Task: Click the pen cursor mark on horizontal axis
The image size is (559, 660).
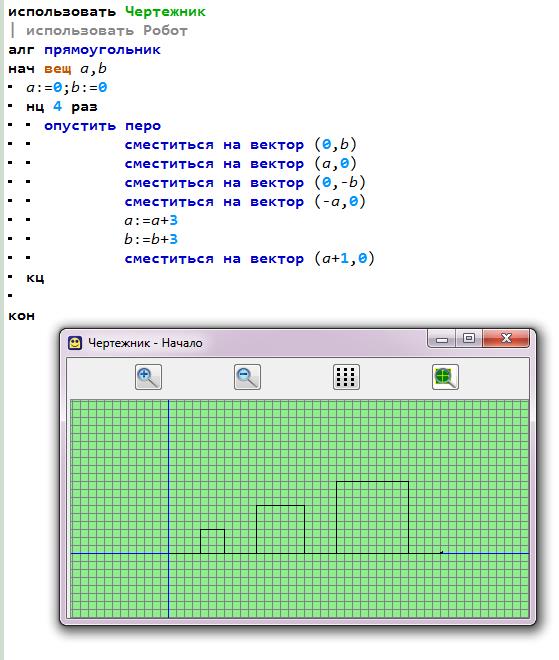Action: coord(441,552)
